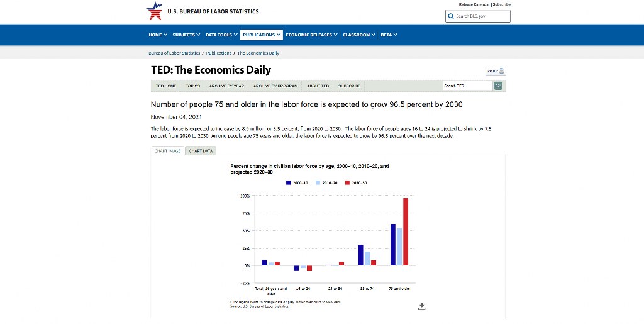Screen dimensions: 644x324
Task: Click the red 25 to 54 bar
Action: (x=341, y=264)
